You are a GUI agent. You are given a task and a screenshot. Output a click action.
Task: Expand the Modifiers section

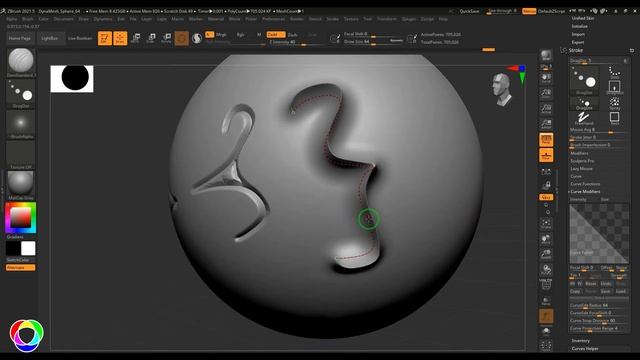tap(579, 153)
